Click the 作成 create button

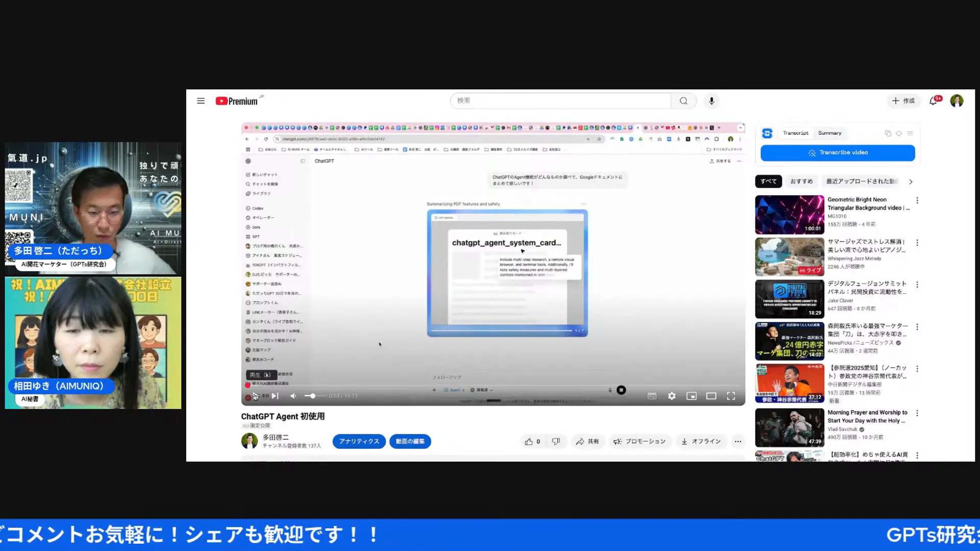click(x=903, y=101)
